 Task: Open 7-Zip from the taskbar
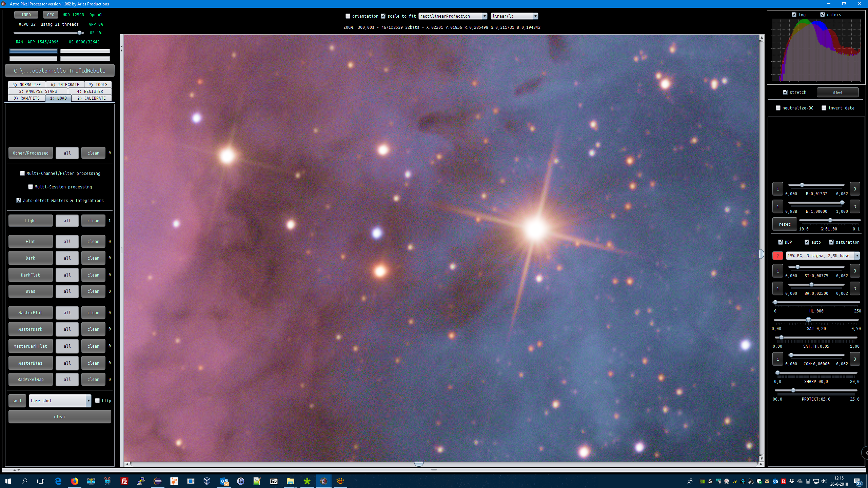point(274,481)
